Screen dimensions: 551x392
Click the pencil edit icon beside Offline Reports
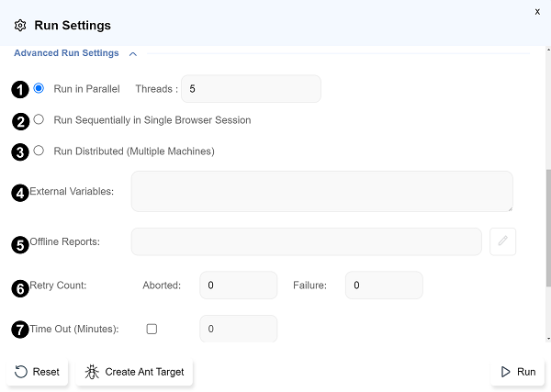(x=502, y=241)
